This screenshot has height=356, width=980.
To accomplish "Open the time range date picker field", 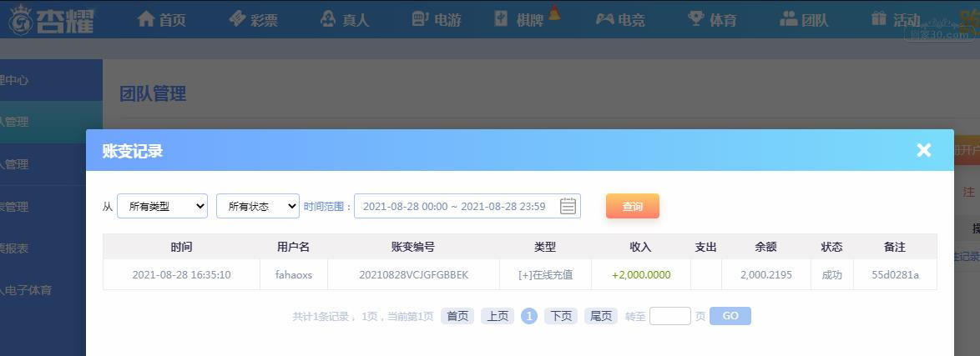I will point(455,206).
